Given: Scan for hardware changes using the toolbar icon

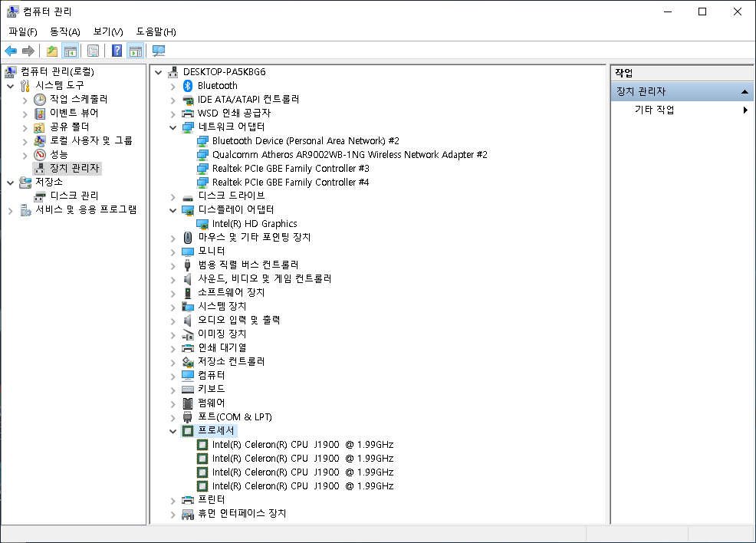Looking at the screenshot, I should coord(159,51).
